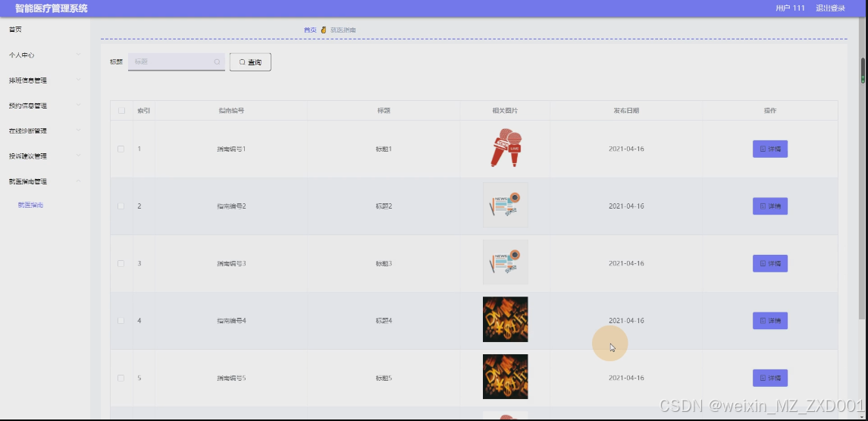Viewport: 868px width, 421px height.
Task: Check the box for row 指南编号2
Action: (x=121, y=206)
